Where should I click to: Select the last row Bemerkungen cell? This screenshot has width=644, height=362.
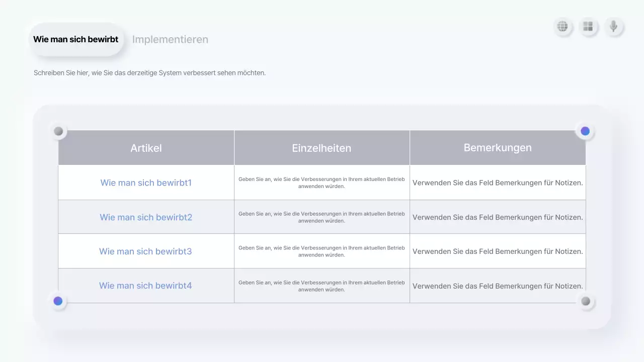(498, 286)
